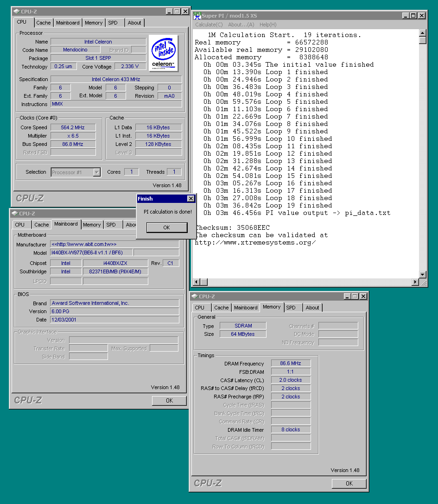Viewport: 438px width, 504px height.
Task: Click the Super PI title bar icon
Action: (197, 15)
